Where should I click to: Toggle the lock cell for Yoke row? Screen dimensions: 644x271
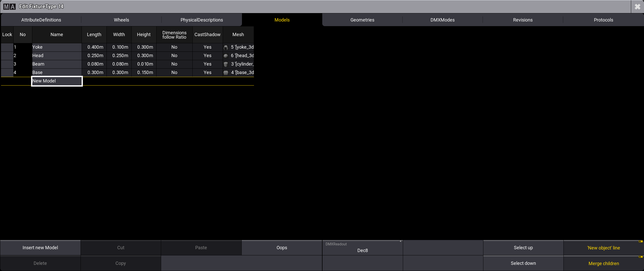tap(7, 47)
